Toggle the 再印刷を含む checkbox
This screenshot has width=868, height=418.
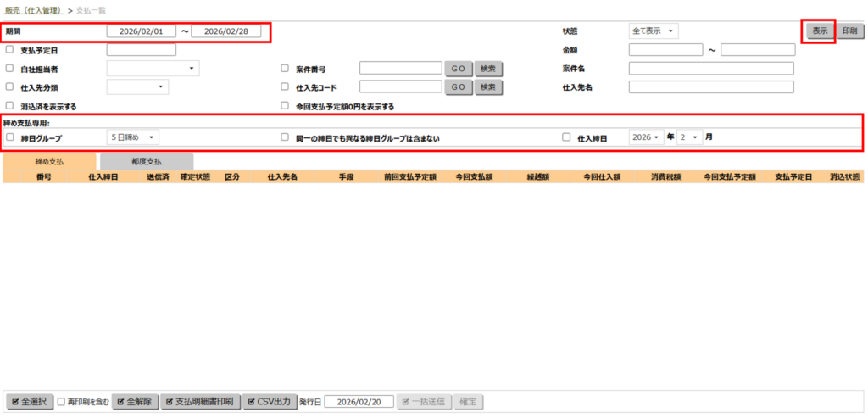click(61, 401)
